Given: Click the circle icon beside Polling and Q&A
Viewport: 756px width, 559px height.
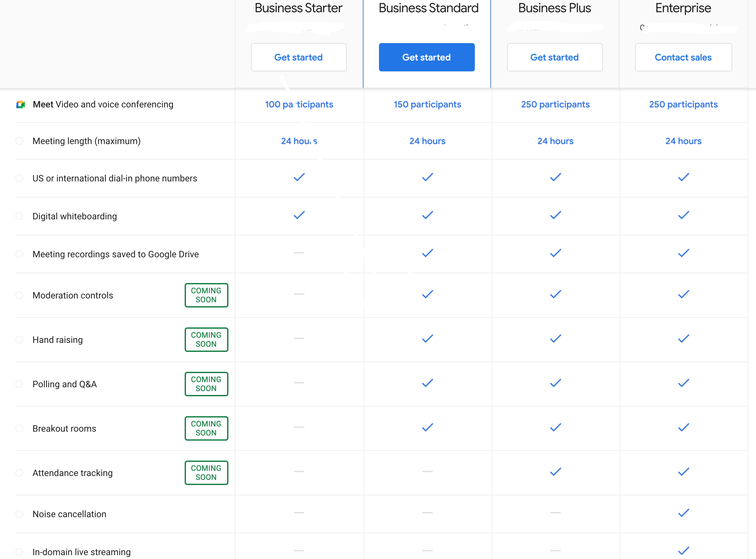Looking at the screenshot, I should 20,384.
